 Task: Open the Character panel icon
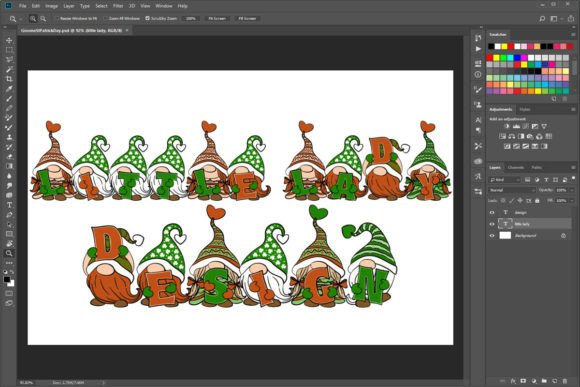478,120
